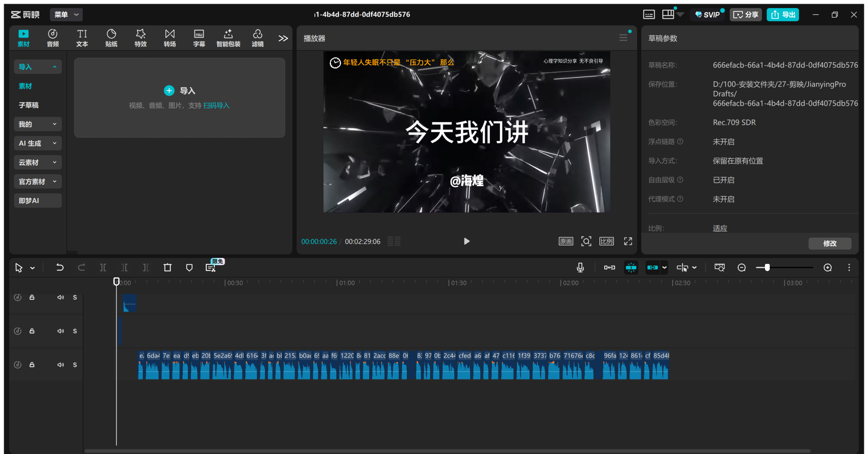The height and width of the screenshot is (454, 868).
Task: Expand the AI 生成 section in sidebar
Action: point(38,143)
